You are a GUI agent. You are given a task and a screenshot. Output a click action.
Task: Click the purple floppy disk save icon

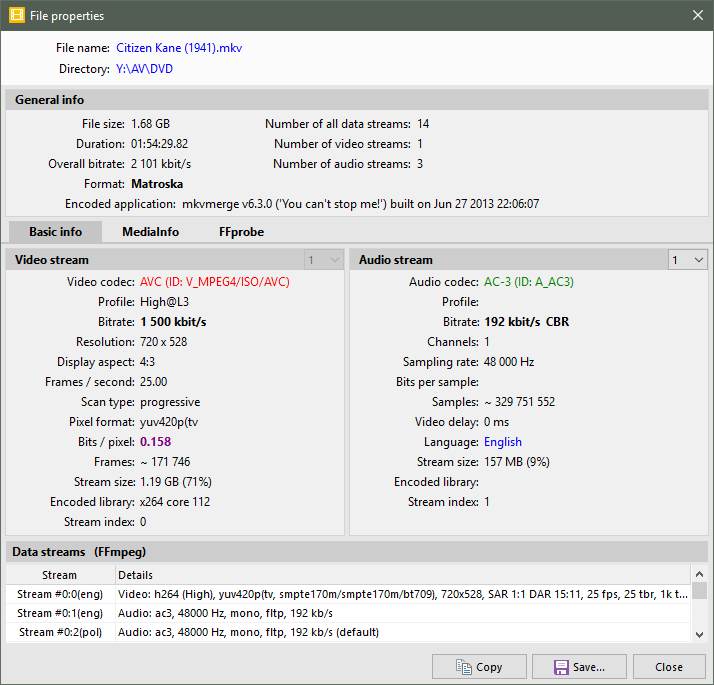pos(561,667)
